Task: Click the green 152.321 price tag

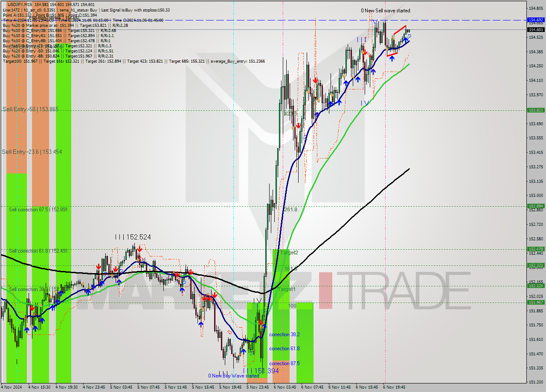Action: (x=536, y=265)
